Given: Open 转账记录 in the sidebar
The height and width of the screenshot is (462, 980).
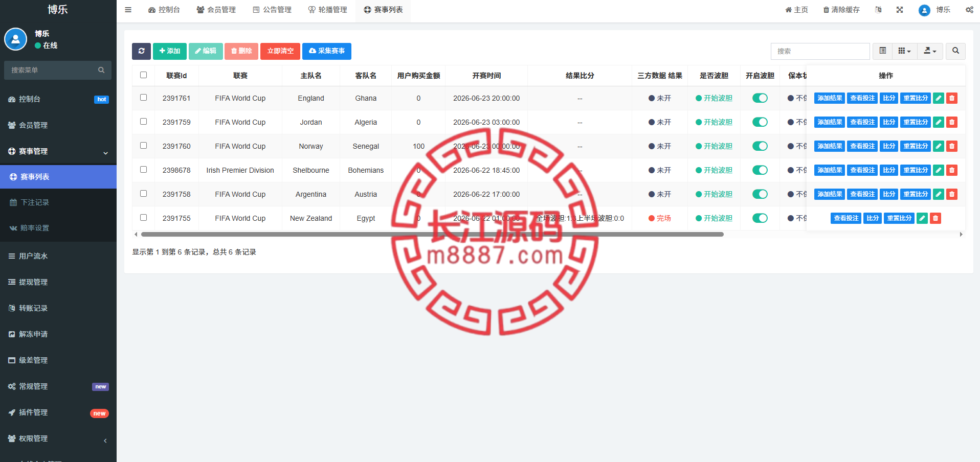Looking at the screenshot, I should tap(58, 308).
